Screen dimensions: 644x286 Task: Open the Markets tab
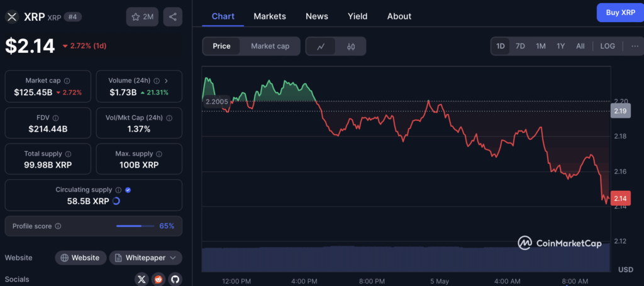(270, 16)
